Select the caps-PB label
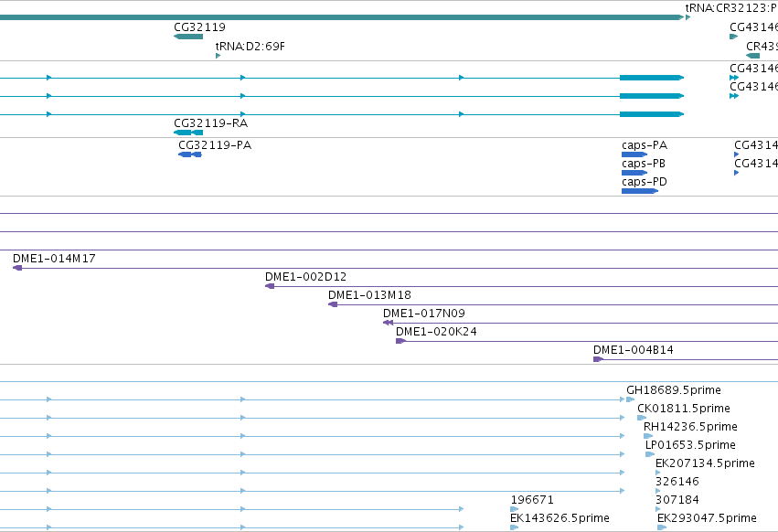This screenshot has width=778, height=532. [643, 164]
